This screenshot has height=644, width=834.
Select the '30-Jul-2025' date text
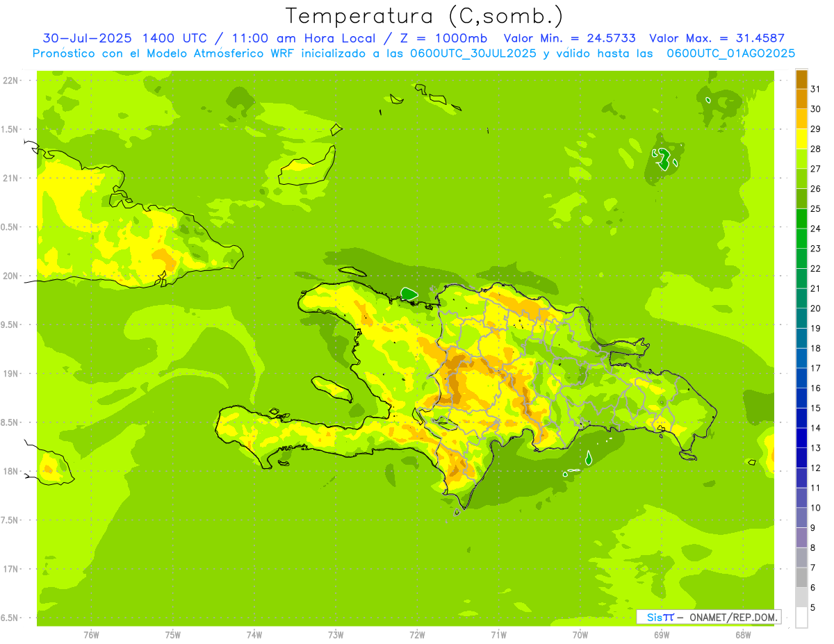point(88,38)
